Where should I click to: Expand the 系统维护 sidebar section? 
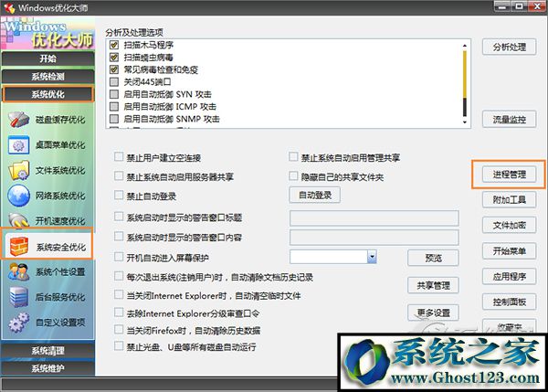[x=47, y=368]
